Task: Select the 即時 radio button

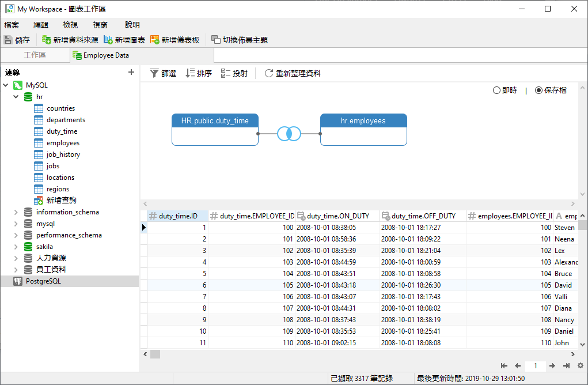Action: click(x=496, y=90)
